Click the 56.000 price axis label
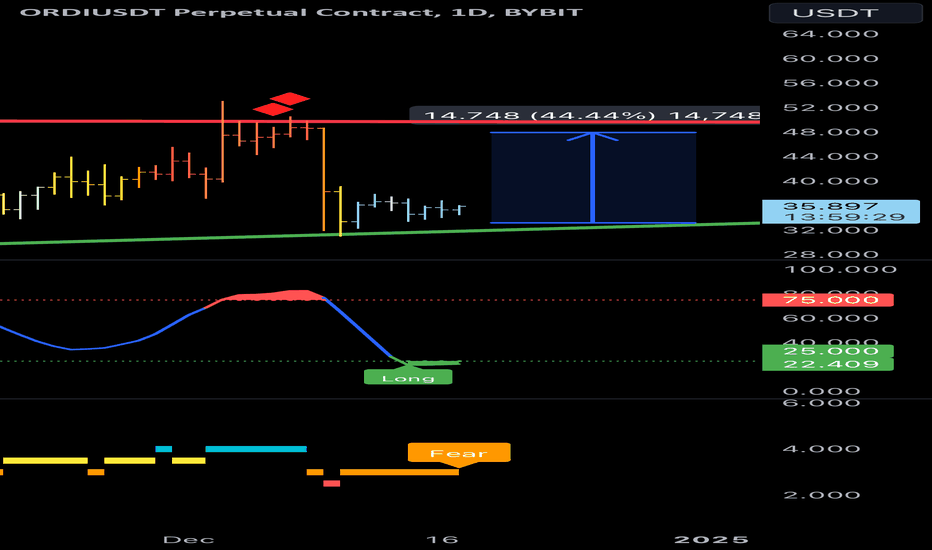The image size is (932, 550). pos(830,83)
